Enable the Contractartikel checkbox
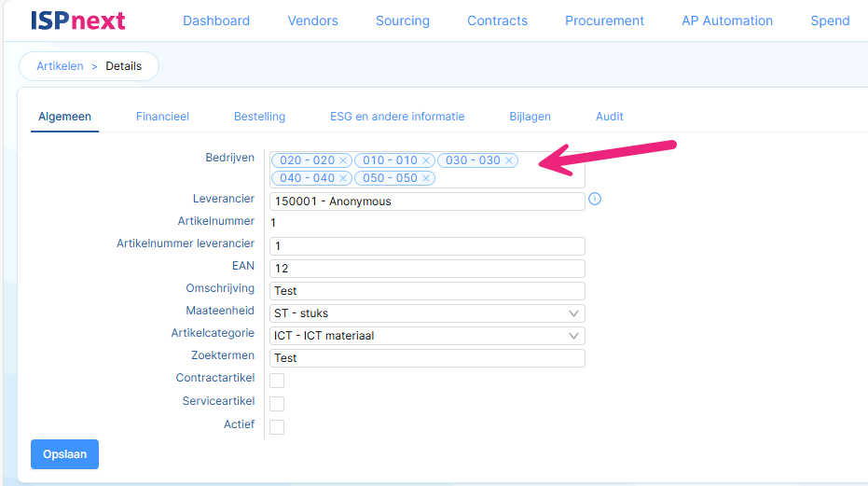 coord(277,381)
